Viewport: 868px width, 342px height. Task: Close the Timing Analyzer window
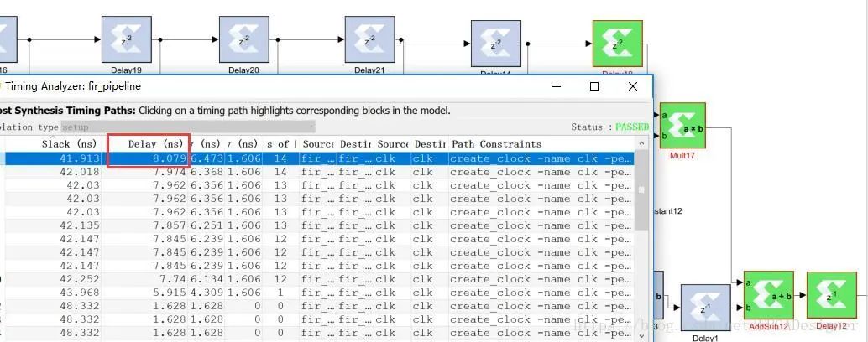pyautogui.click(x=633, y=86)
